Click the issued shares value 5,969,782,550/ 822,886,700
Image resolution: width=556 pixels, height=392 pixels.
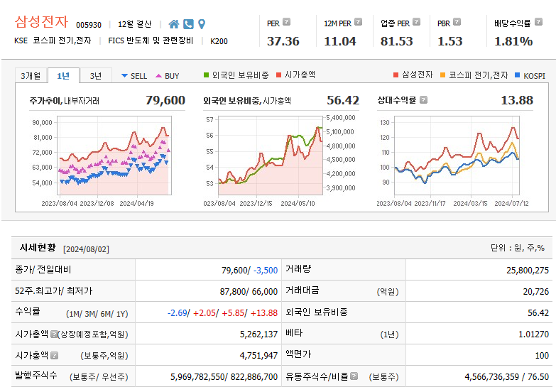click(x=224, y=377)
